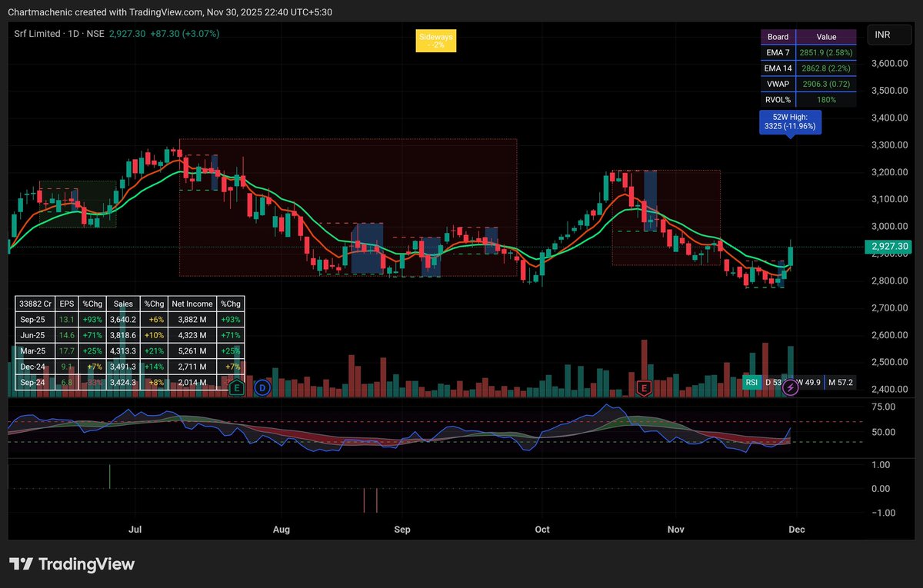The height and width of the screenshot is (588, 923).
Task: Click the blue D dividend marker
Action: point(262,387)
